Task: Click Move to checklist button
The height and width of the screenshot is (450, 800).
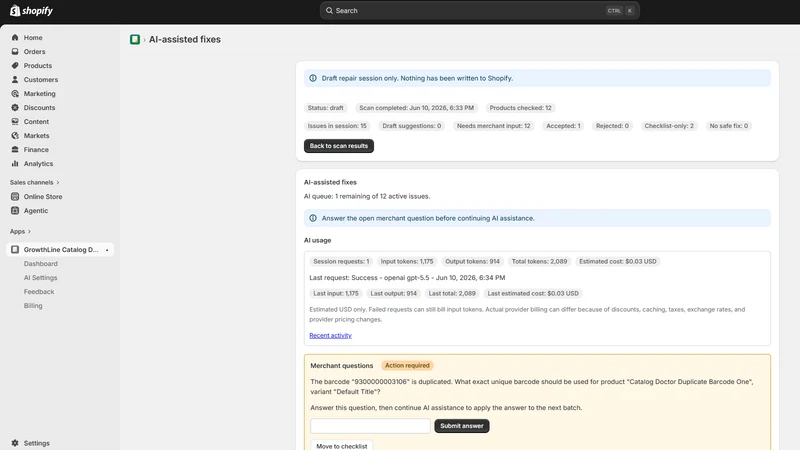Action: coord(341,445)
